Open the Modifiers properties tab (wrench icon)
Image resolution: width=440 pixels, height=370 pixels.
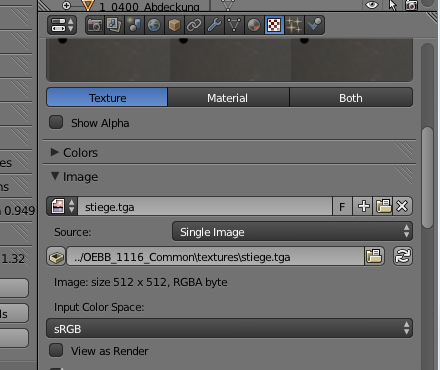[x=214, y=25]
